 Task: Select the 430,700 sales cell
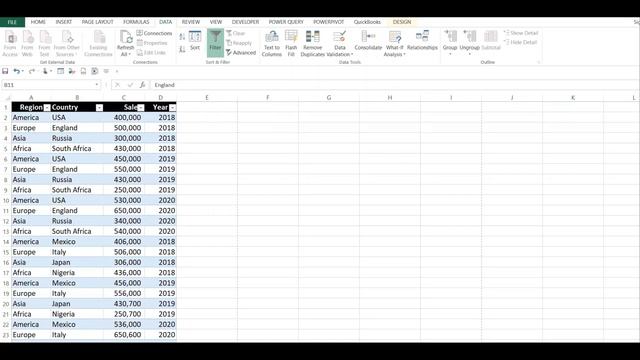coord(124,304)
